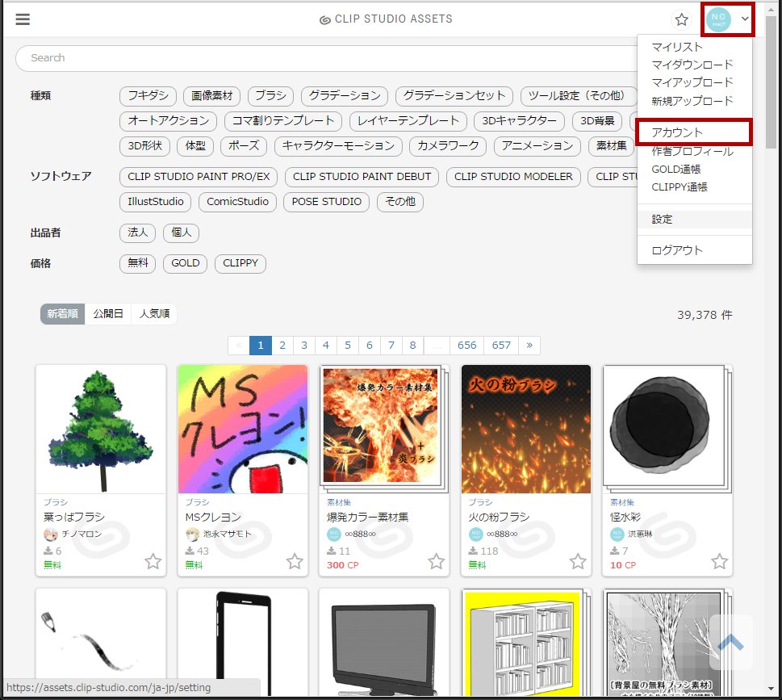The height and width of the screenshot is (700, 782).
Task: Star the 葉っぱブラシ material
Action: click(153, 561)
